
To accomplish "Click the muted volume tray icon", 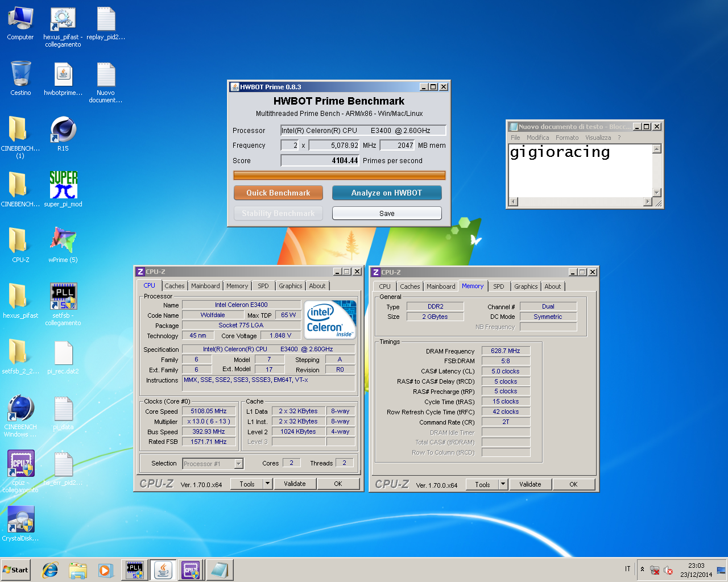I will point(668,570).
